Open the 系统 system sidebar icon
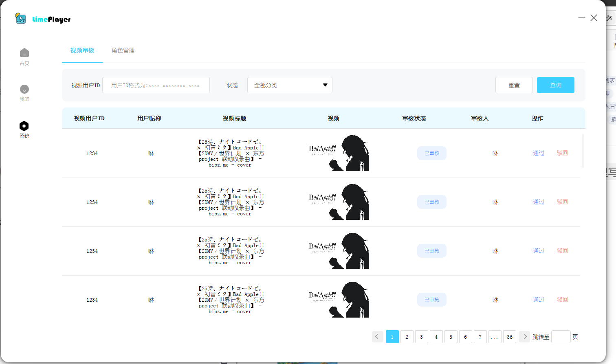Viewport: 616px width, 364px height. (x=24, y=129)
